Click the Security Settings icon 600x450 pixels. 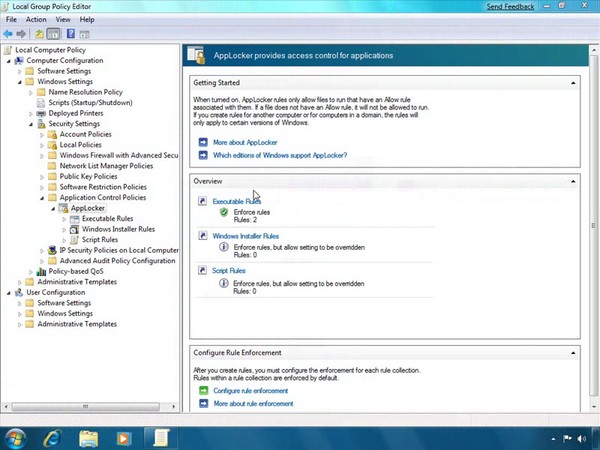point(41,124)
